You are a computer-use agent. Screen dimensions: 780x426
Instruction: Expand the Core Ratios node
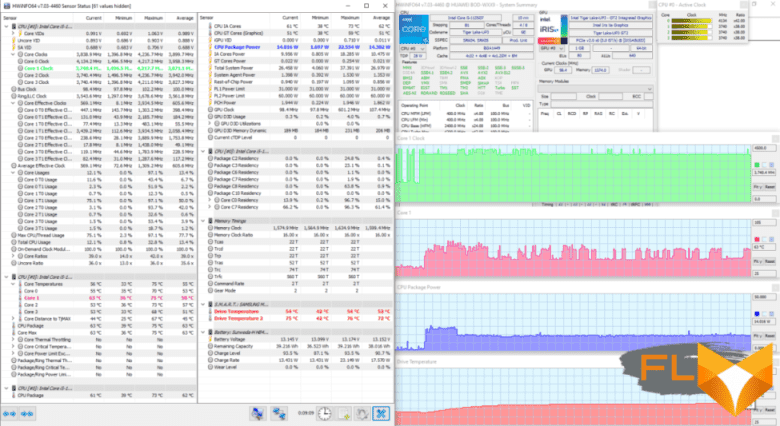[13, 256]
